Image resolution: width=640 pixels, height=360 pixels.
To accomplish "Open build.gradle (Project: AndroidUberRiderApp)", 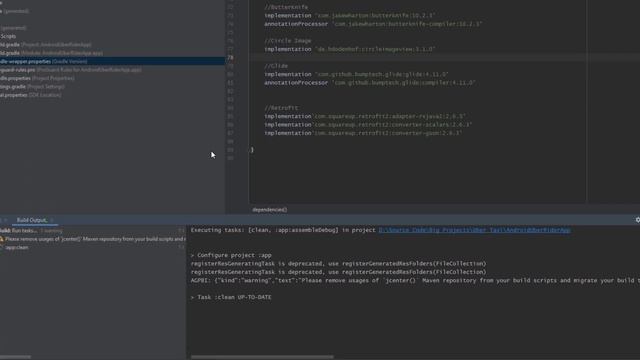I will [x=45, y=44].
